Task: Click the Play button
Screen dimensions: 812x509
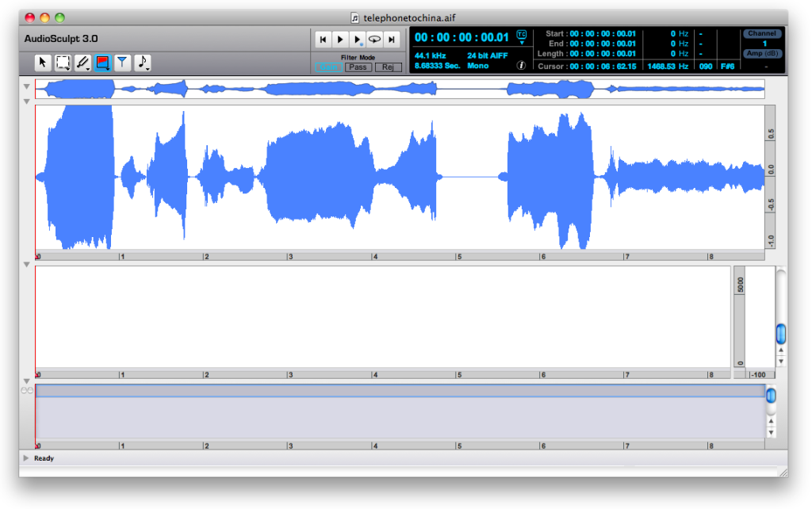Action: [x=340, y=39]
